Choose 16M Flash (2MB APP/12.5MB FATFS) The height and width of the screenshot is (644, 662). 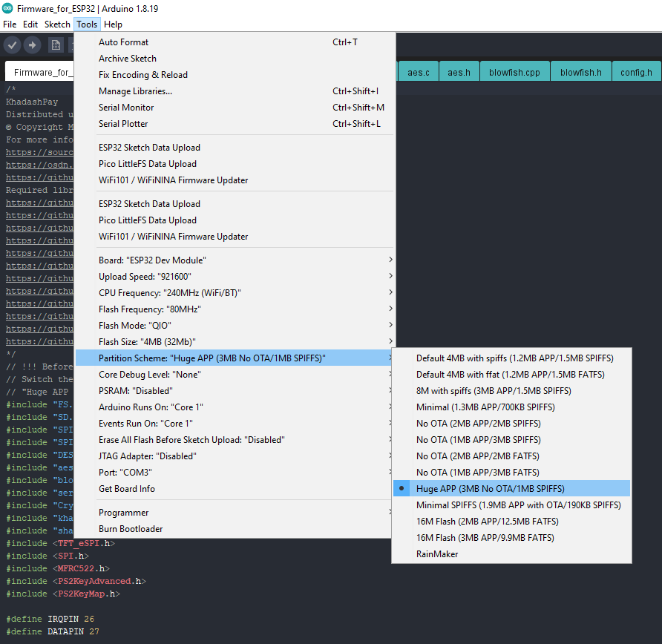[511, 521]
